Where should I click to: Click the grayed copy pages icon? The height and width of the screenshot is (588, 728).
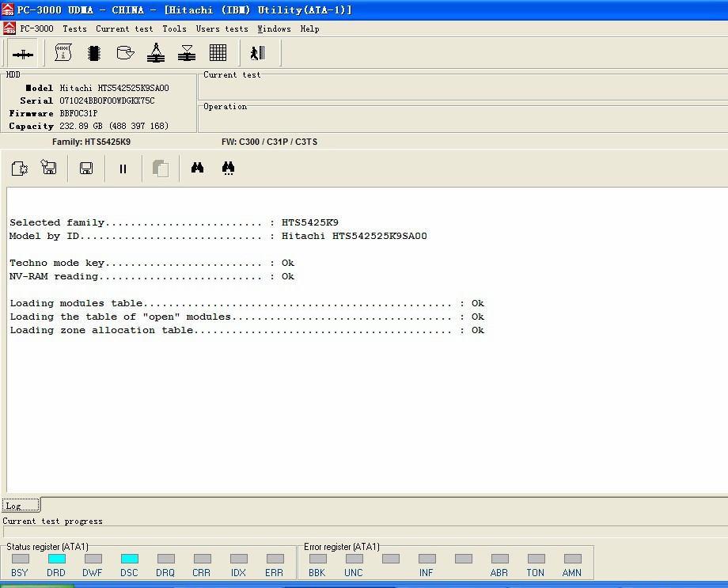(160, 168)
